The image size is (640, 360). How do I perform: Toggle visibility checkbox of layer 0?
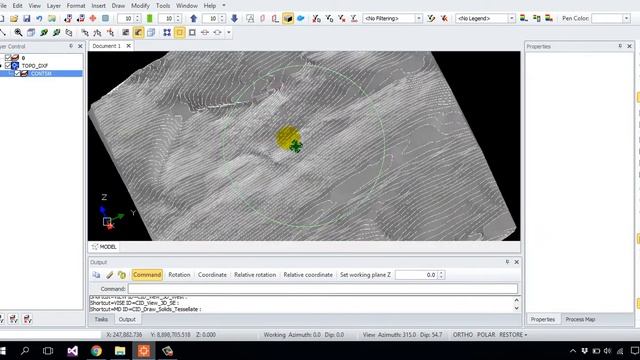pyautogui.click(x=8, y=58)
